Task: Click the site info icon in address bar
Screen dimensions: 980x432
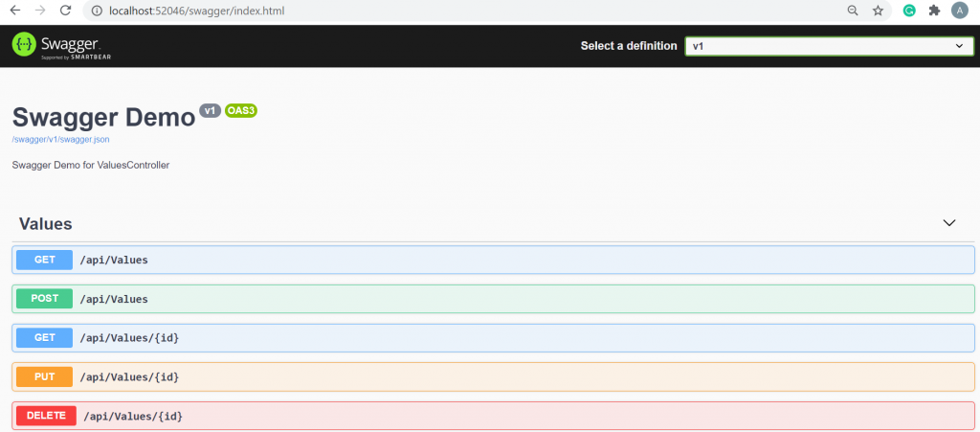Action: (96, 11)
